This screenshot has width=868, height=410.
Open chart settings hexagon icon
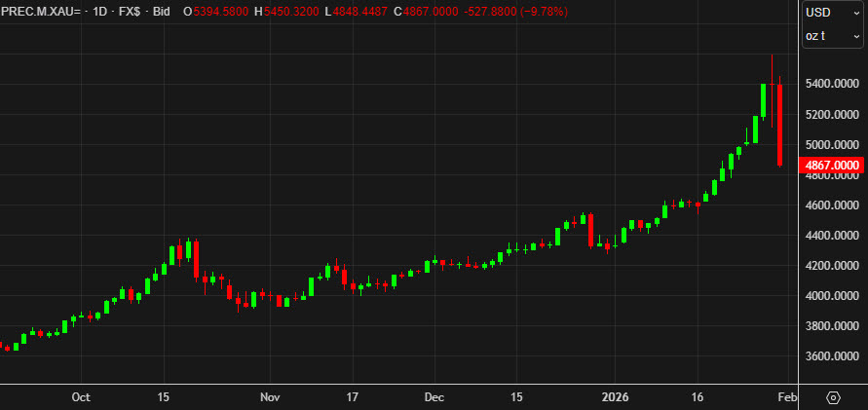[833, 397]
